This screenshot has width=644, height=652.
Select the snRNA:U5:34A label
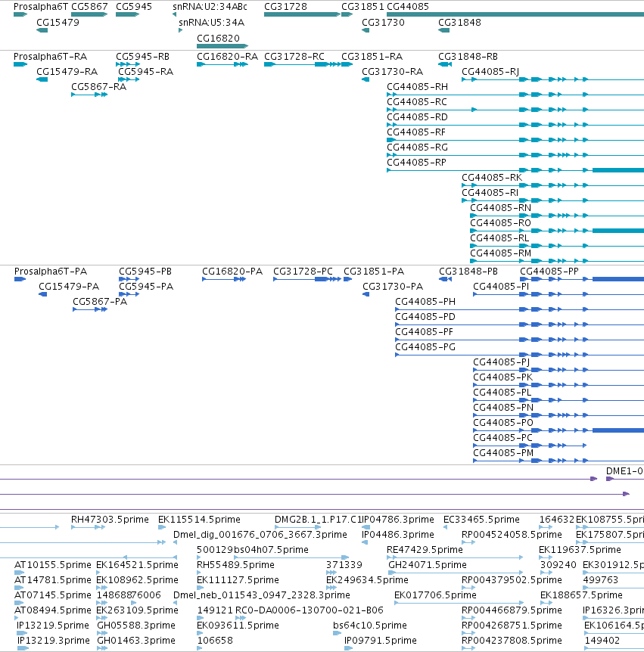(x=211, y=23)
